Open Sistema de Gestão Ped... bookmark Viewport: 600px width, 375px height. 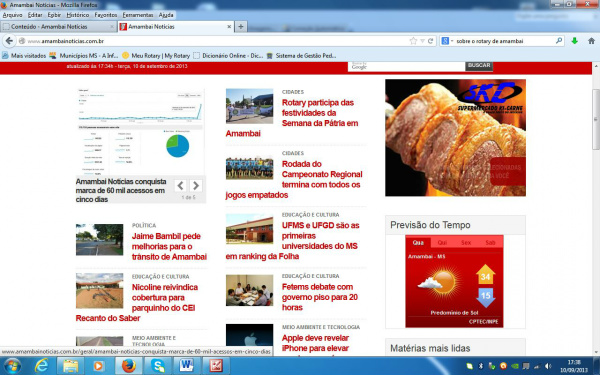pos(301,55)
